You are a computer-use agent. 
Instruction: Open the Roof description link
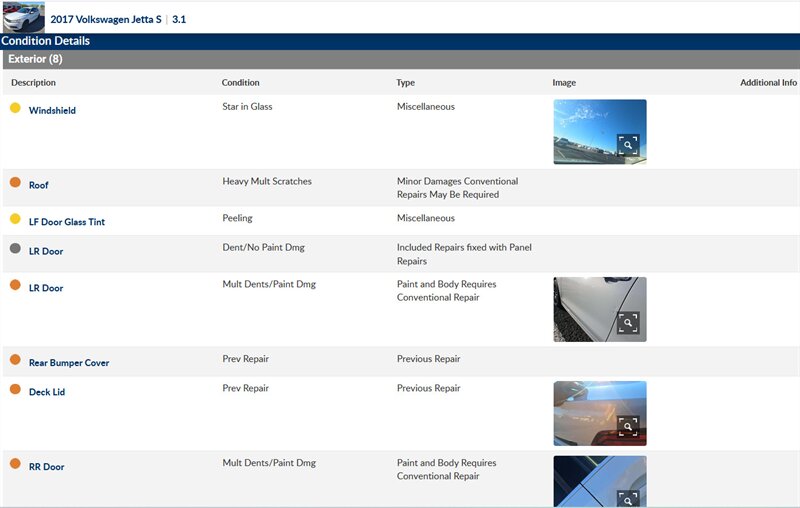pyautogui.click(x=39, y=186)
